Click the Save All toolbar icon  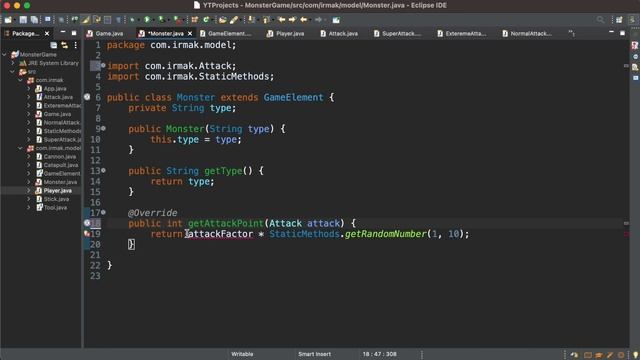(34, 20)
